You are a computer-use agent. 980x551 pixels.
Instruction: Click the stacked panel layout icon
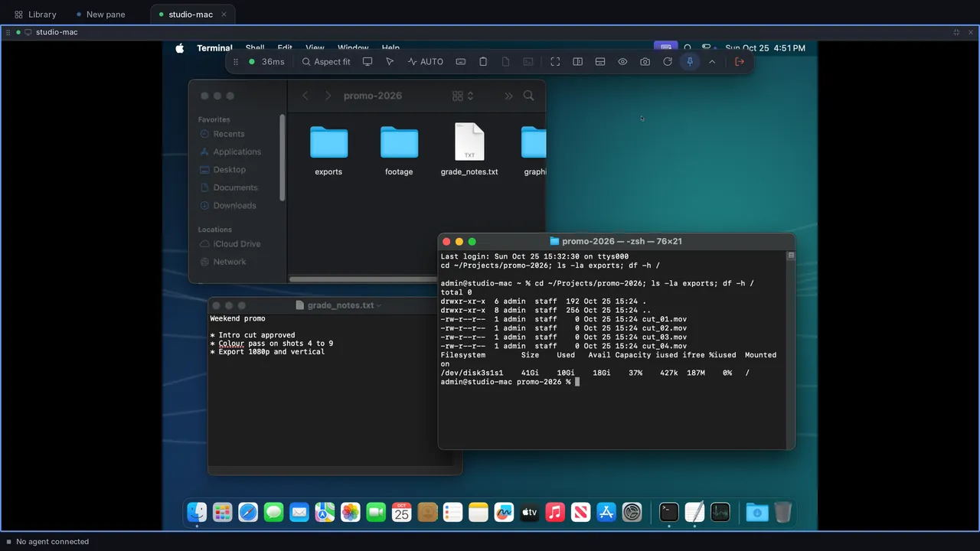600,62
